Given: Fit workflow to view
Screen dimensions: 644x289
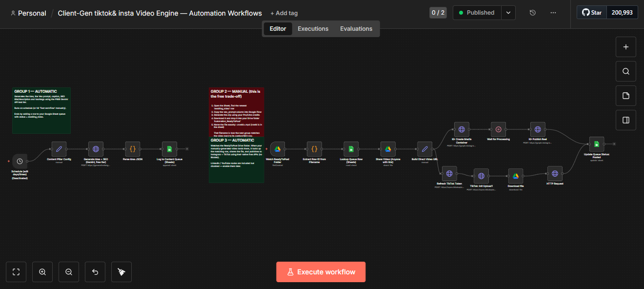Looking at the screenshot, I should click(16, 272).
